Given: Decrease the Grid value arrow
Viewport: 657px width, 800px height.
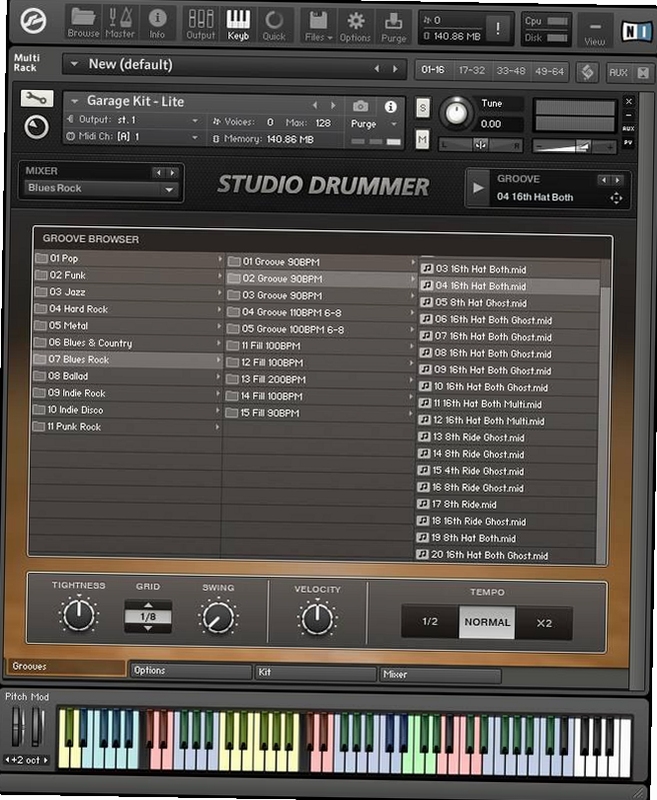Looking at the screenshot, I should click(x=148, y=629).
